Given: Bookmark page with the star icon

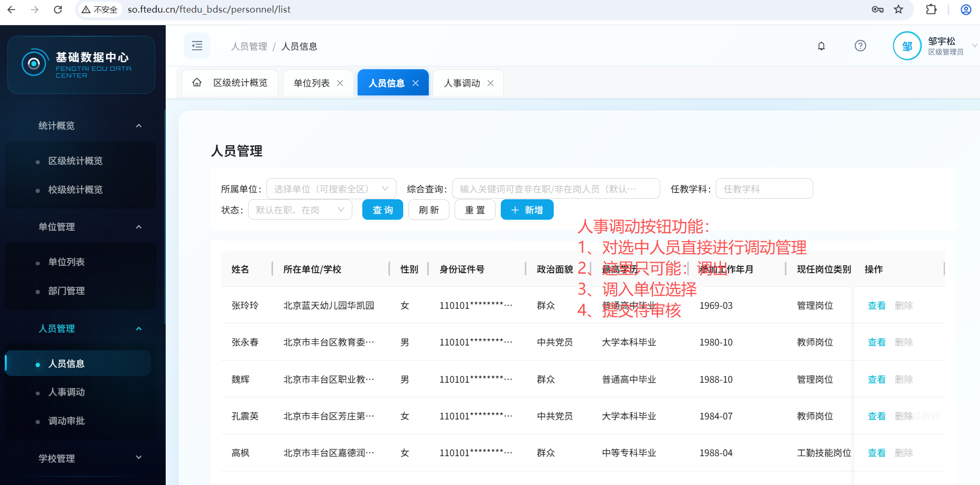Looking at the screenshot, I should 898,9.
